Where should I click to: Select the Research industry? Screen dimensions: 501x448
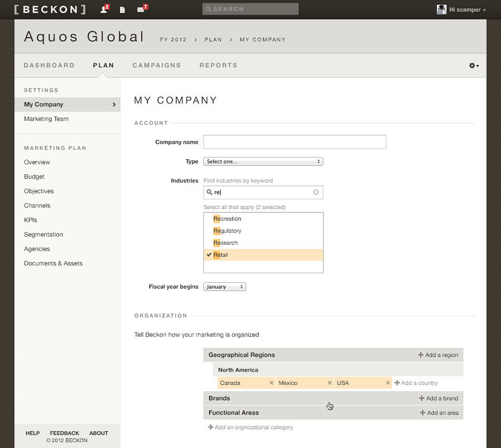coord(263,243)
